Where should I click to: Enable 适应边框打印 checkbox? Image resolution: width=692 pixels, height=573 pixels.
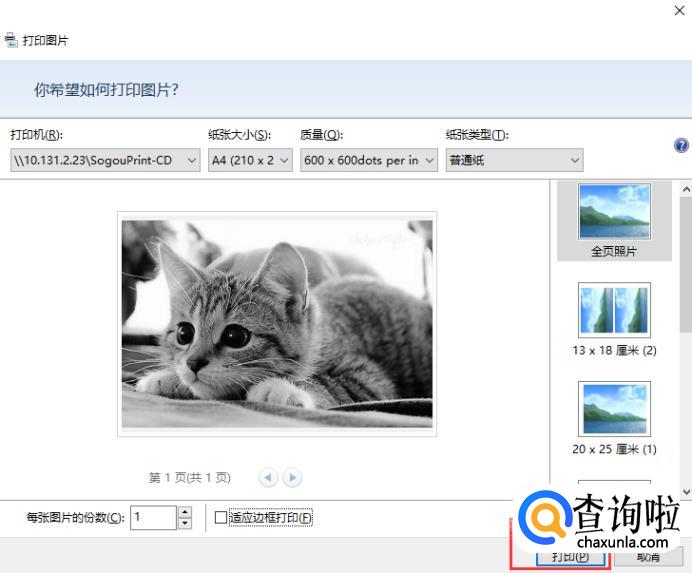pos(221,517)
